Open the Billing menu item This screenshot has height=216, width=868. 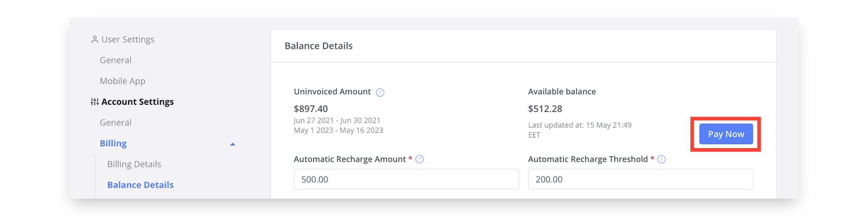pyautogui.click(x=113, y=143)
